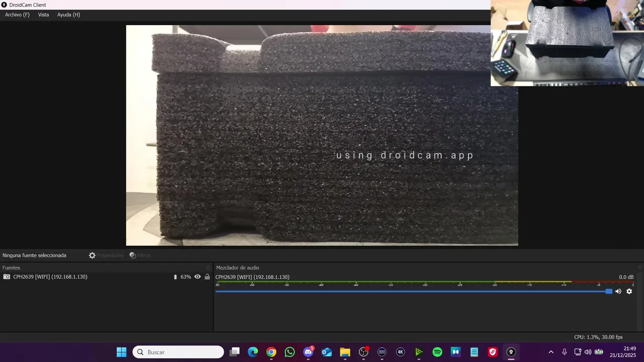Select the CPH2639 [WIFI] source row
Screen dimensions: 644x362
[x=106, y=277]
